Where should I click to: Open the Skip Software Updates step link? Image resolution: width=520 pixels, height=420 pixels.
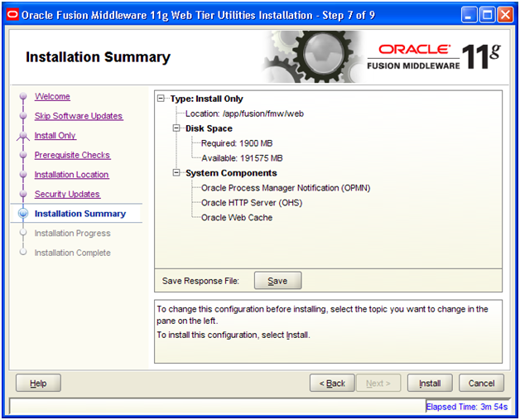[x=79, y=116]
